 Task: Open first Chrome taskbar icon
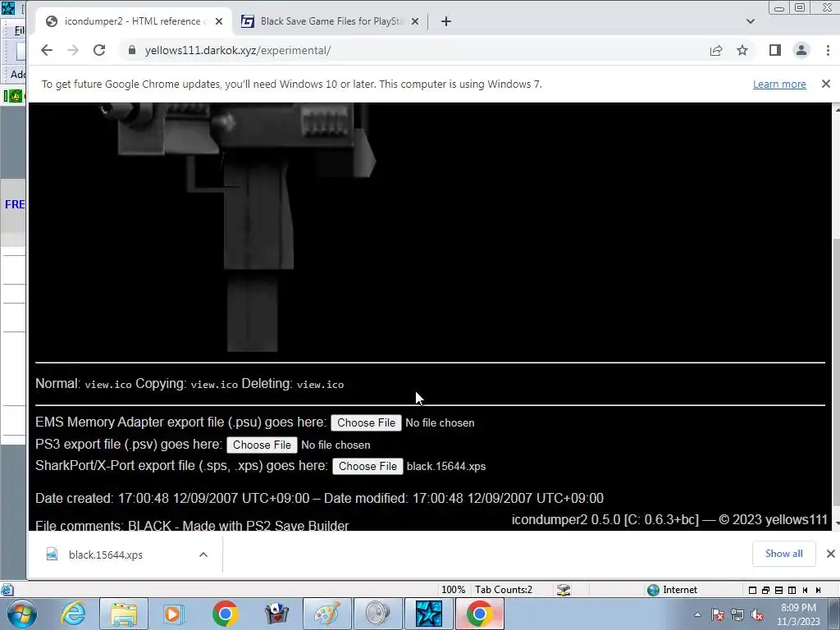click(x=225, y=614)
